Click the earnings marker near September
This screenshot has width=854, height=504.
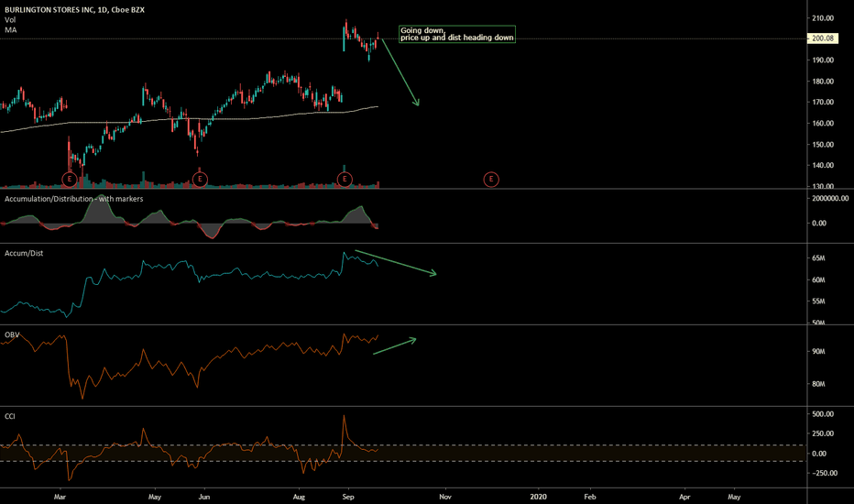coord(345,179)
